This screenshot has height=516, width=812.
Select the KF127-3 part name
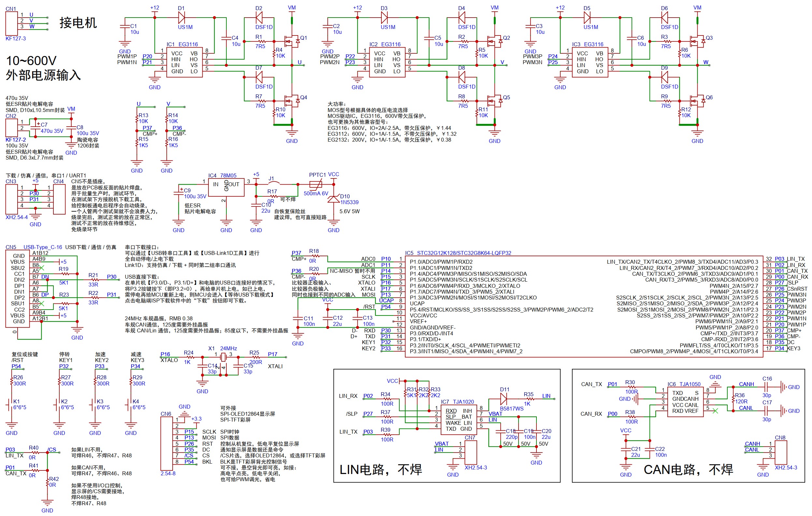click(16, 38)
